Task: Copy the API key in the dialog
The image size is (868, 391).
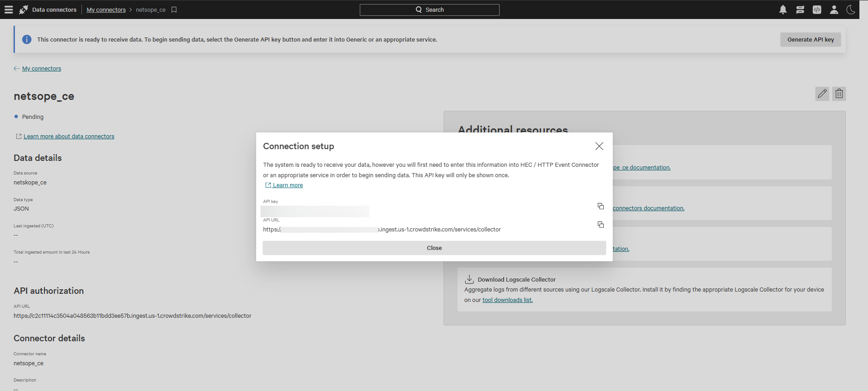Action: pos(601,206)
